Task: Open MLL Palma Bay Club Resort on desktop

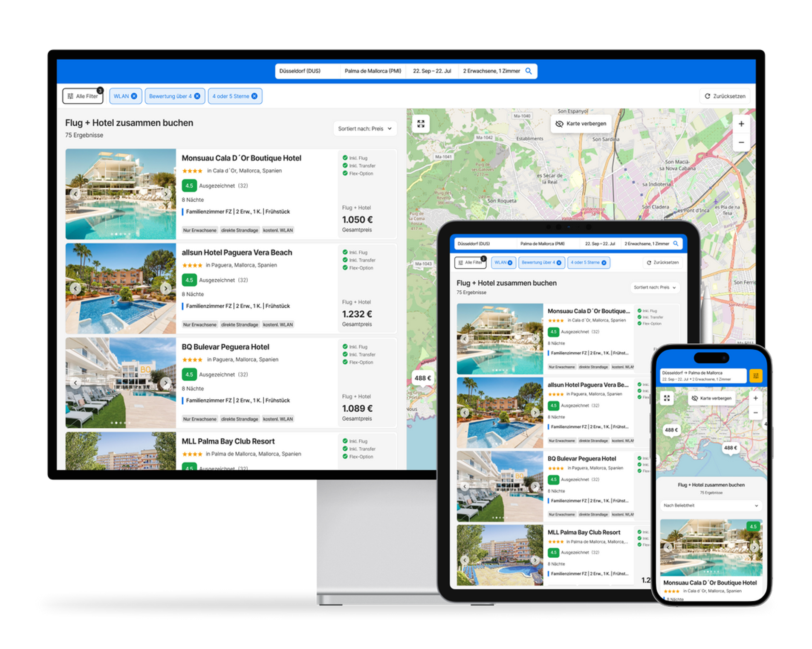Action: click(228, 441)
